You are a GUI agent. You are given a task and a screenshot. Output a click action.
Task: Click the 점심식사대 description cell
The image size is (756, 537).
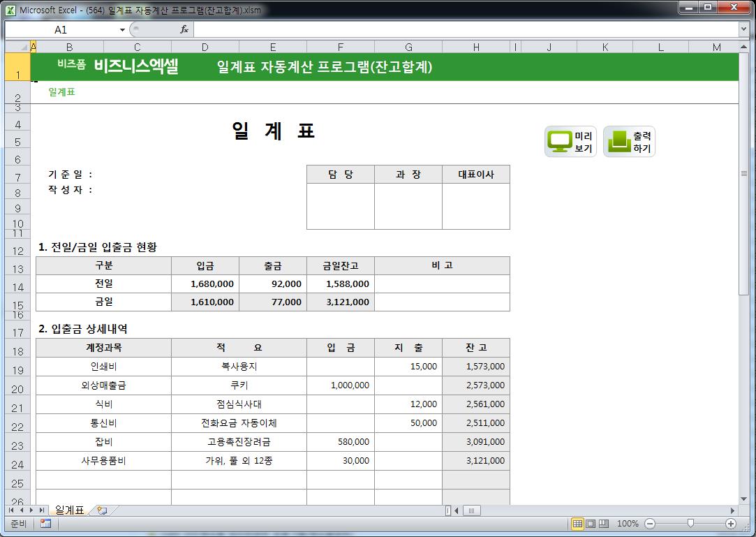coord(239,404)
